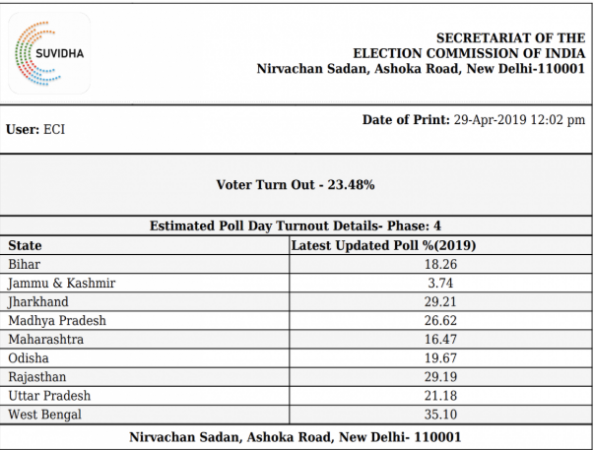Select Maharashtra state entry
Image resolution: width=594 pixels, height=450 pixels.
tap(46, 339)
